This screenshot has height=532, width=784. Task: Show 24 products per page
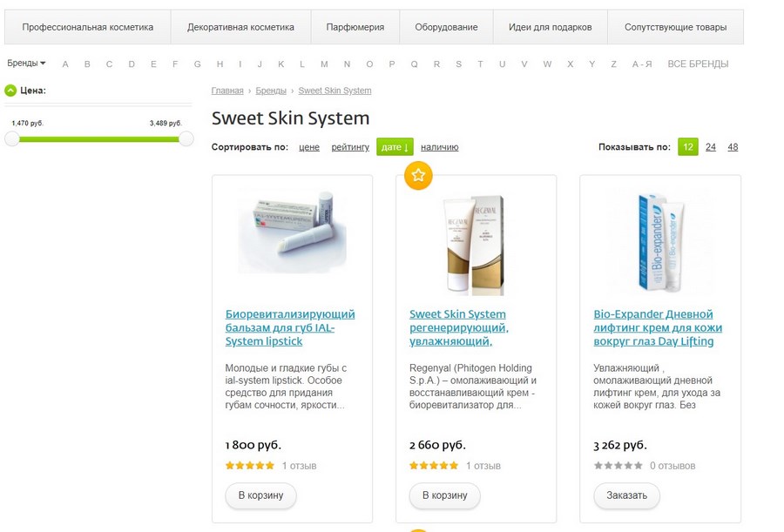pos(711,147)
